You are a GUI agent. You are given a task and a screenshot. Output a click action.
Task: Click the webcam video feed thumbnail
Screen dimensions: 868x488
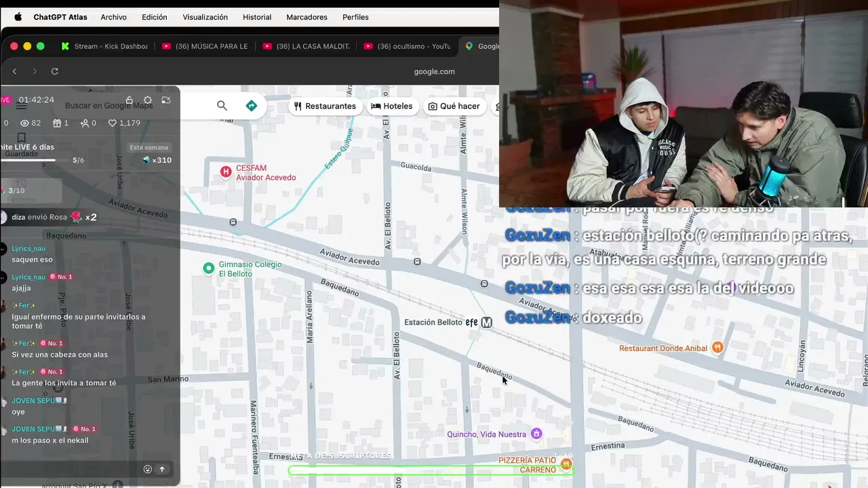click(684, 103)
